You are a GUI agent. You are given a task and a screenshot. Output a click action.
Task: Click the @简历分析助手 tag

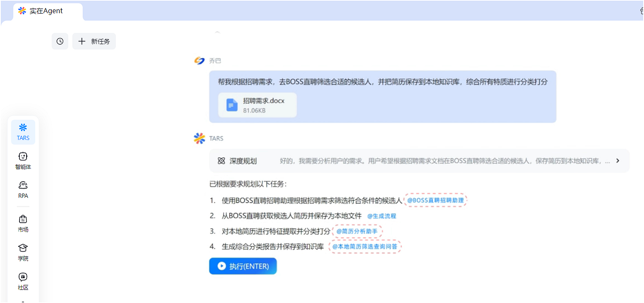[x=357, y=231]
